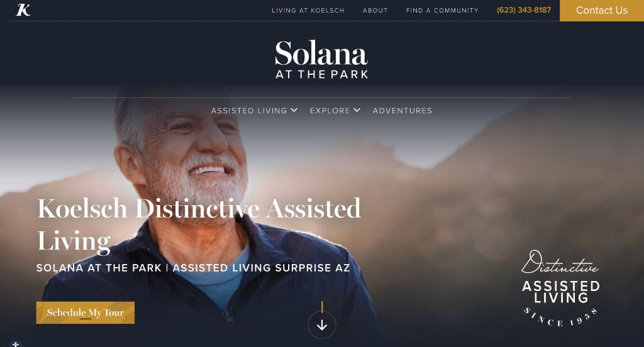The width and height of the screenshot is (644, 347).
Task: Open the Explore menu label
Action: coord(330,111)
